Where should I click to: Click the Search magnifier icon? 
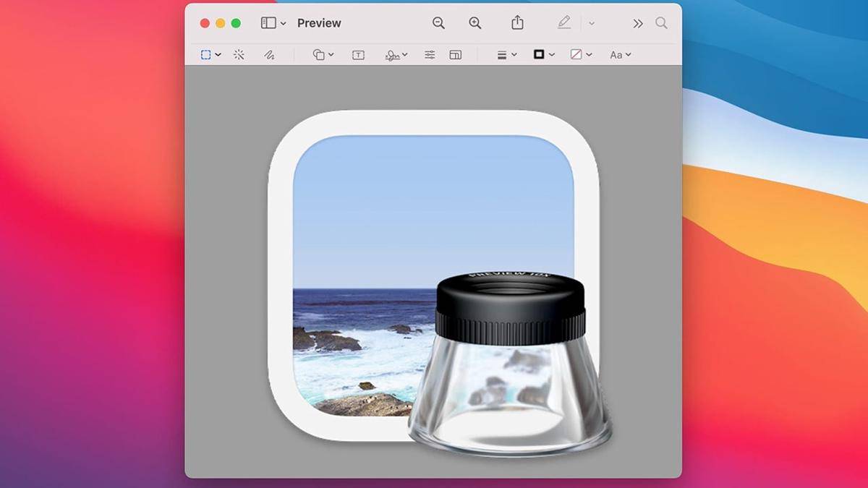point(661,23)
